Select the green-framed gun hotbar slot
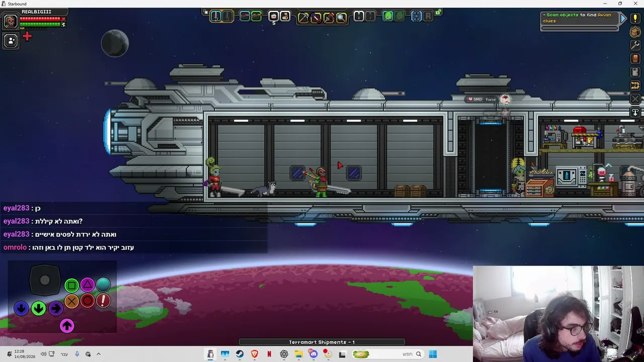This screenshot has height=362, width=644. pos(256,17)
